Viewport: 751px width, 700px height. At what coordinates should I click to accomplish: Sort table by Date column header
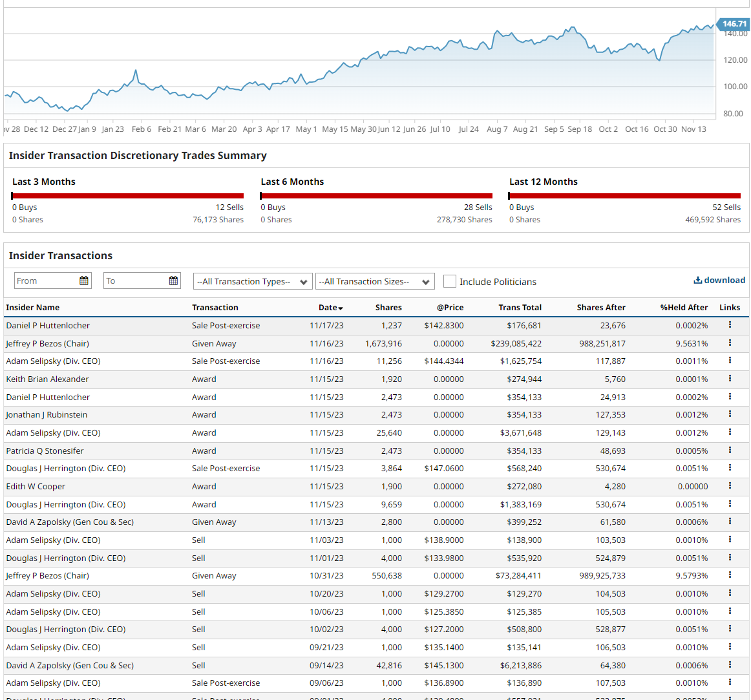coord(330,308)
